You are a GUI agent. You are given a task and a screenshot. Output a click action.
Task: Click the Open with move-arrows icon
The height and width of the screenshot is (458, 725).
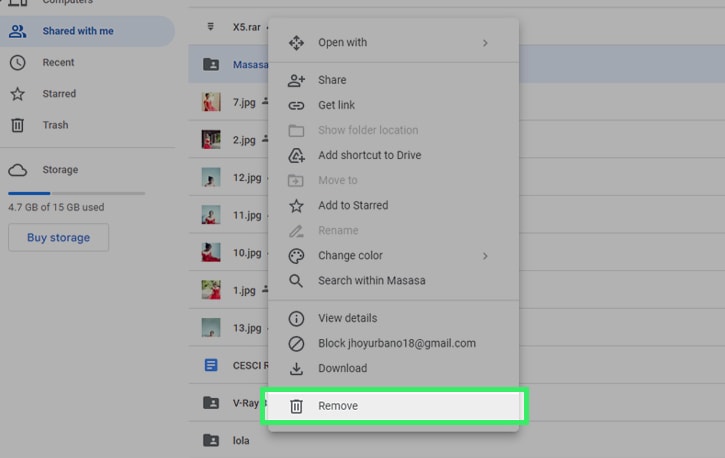tap(296, 43)
